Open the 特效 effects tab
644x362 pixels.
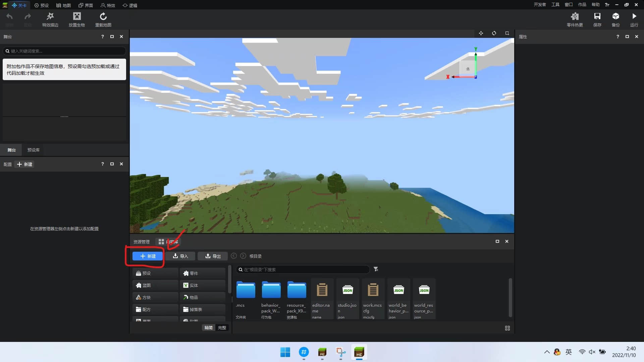[108, 5]
